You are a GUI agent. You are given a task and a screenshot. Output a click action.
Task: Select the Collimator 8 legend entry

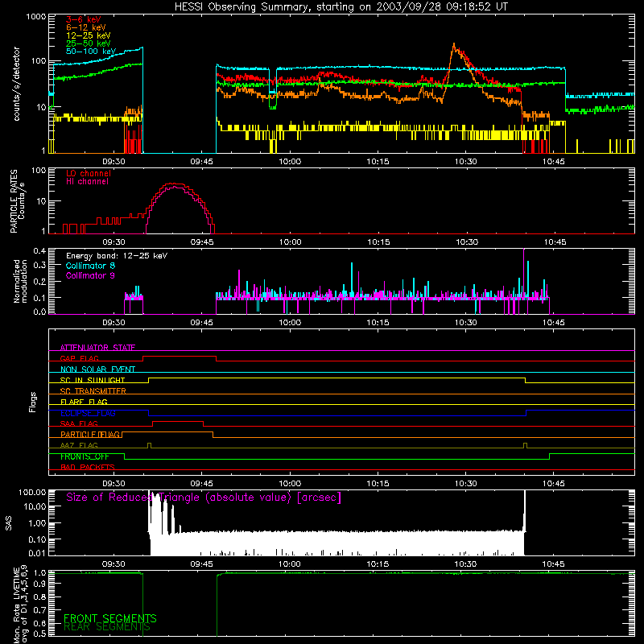click(90, 266)
